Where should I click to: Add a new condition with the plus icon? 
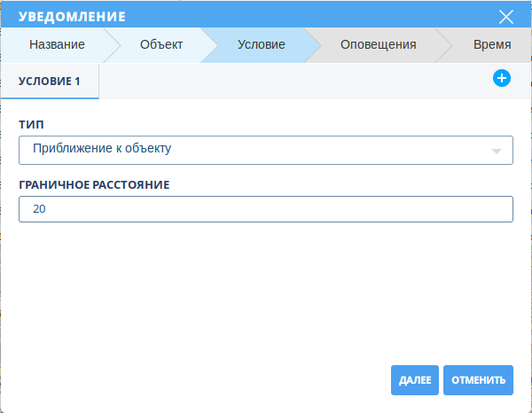point(501,79)
